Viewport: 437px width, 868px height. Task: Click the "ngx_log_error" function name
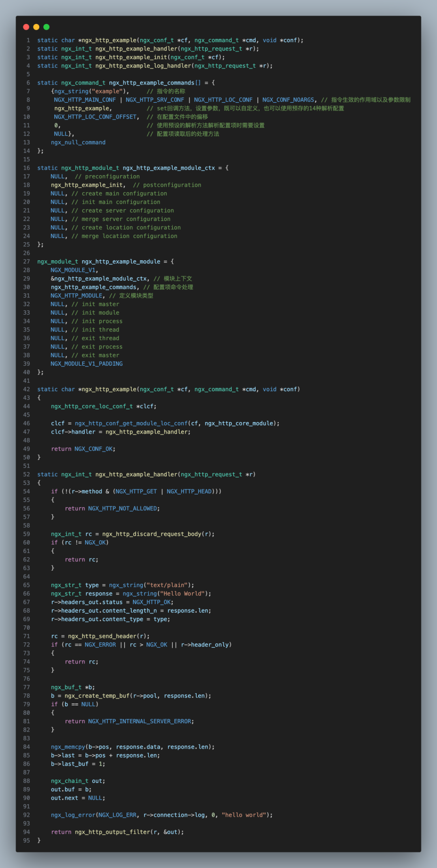click(x=73, y=815)
